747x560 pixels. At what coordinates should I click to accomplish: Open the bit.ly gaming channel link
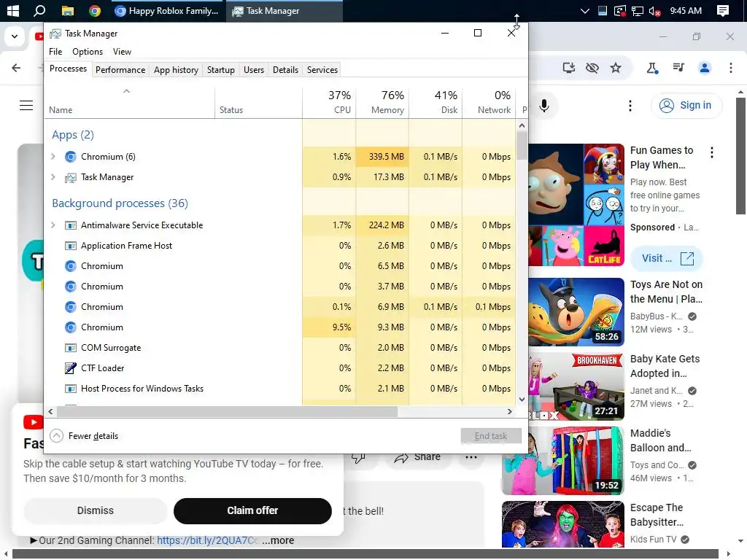208,540
